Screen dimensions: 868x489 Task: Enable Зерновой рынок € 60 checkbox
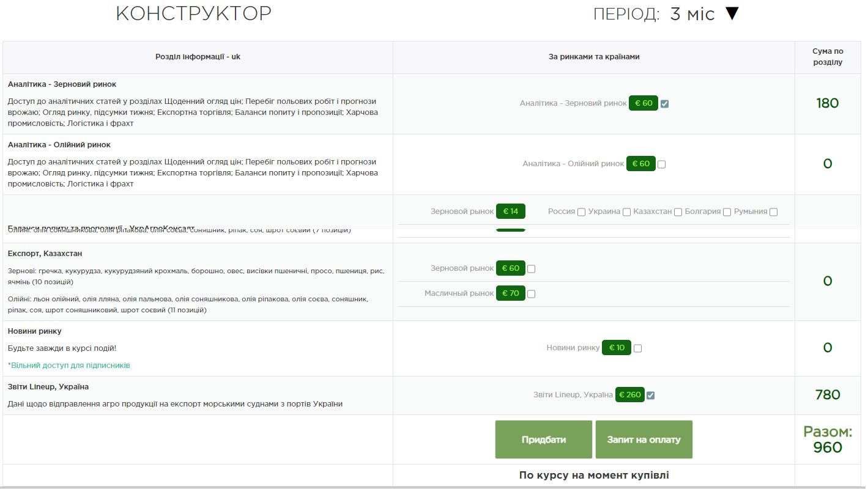click(531, 269)
